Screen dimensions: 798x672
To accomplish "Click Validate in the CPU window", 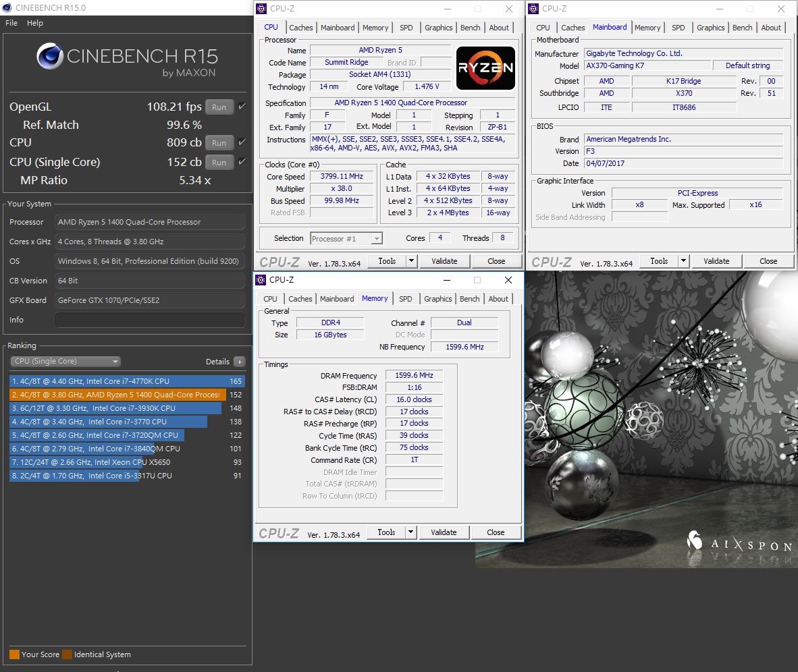I will coord(444,261).
